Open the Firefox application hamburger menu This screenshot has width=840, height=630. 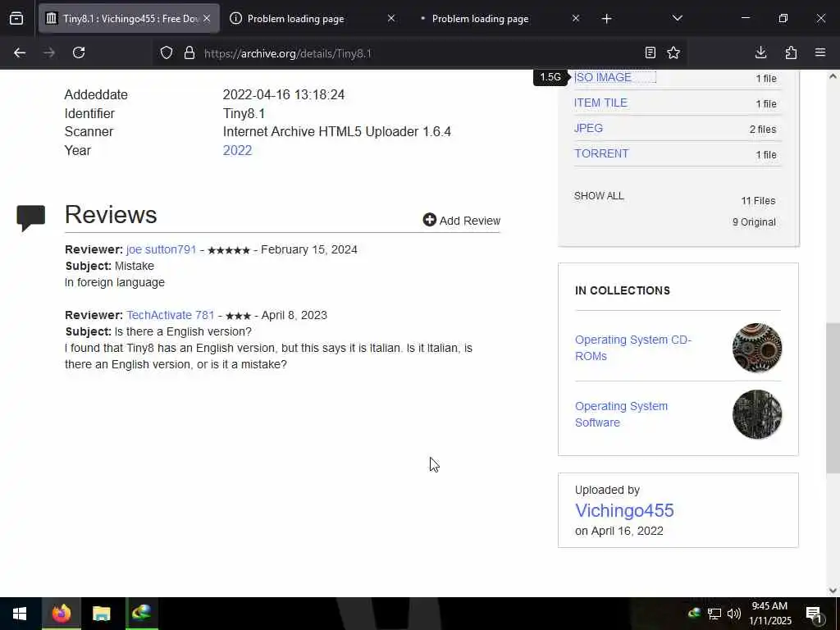point(820,52)
